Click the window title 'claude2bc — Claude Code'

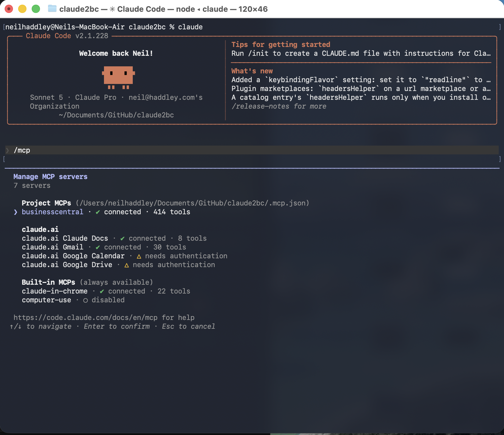pos(163,9)
